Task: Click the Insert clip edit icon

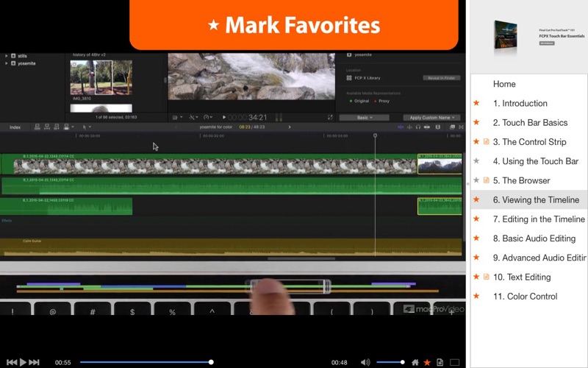Action: click(x=47, y=127)
